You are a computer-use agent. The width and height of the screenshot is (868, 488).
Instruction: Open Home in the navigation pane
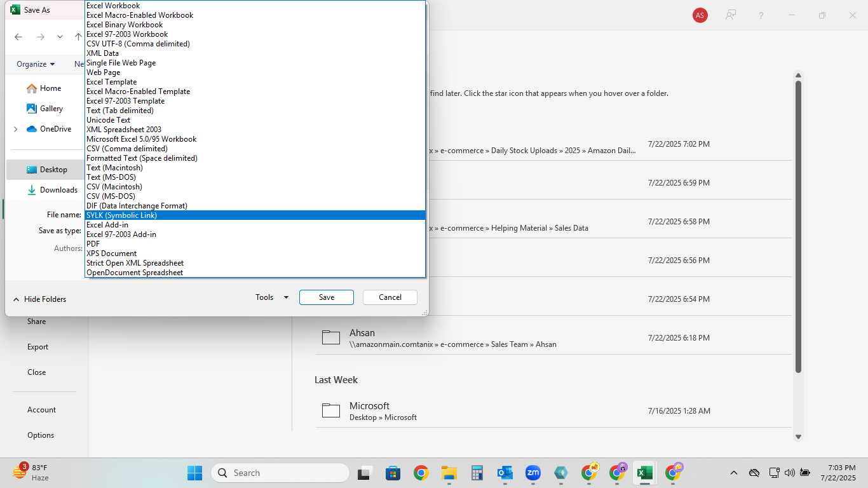[44, 88]
